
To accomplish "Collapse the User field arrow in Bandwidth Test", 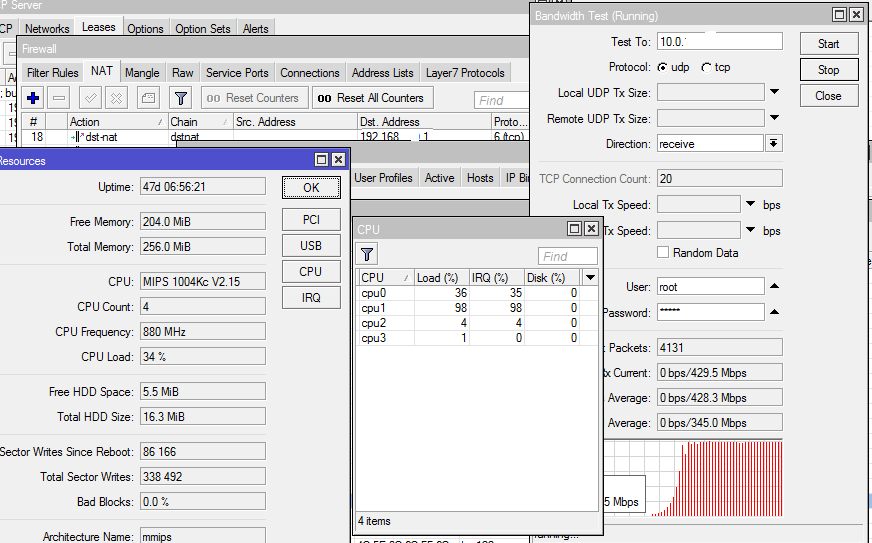I will [x=774, y=287].
